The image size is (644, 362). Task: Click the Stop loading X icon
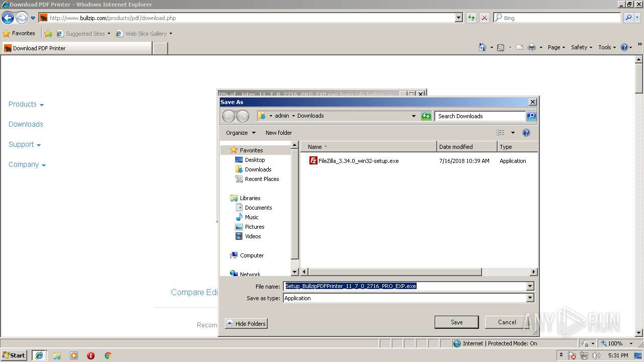click(484, 18)
